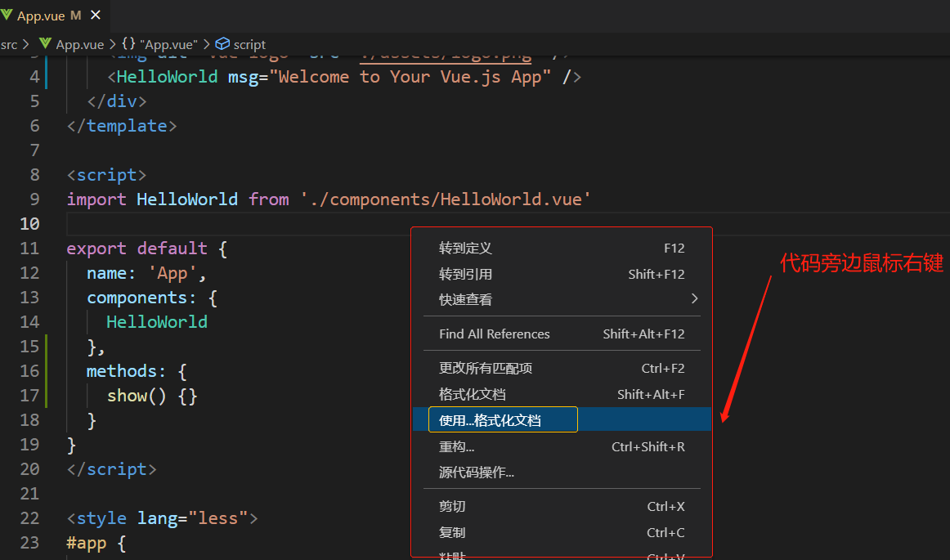Click the cube icon beside script breadcrumb
Viewport: 950px width, 560px height.
(223, 43)
